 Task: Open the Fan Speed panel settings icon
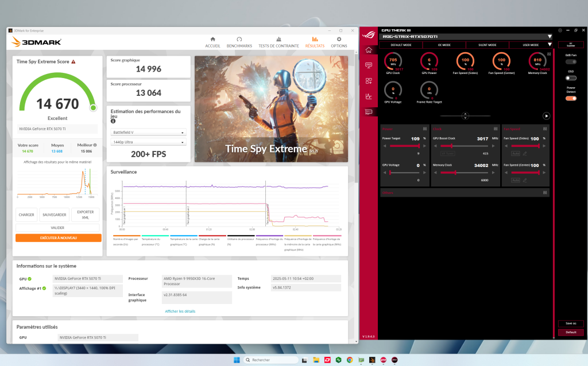coord(545,129)
